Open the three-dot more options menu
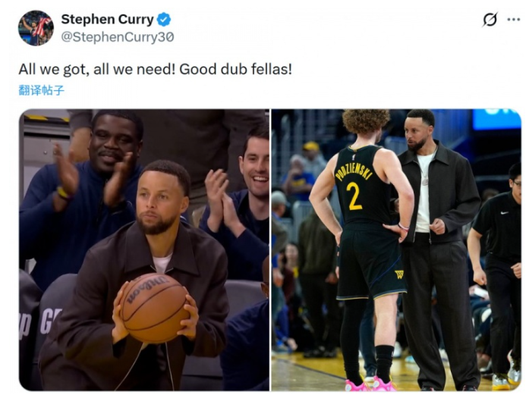The image size is (532, 398). pyautogui.click(x=514, y=19)
